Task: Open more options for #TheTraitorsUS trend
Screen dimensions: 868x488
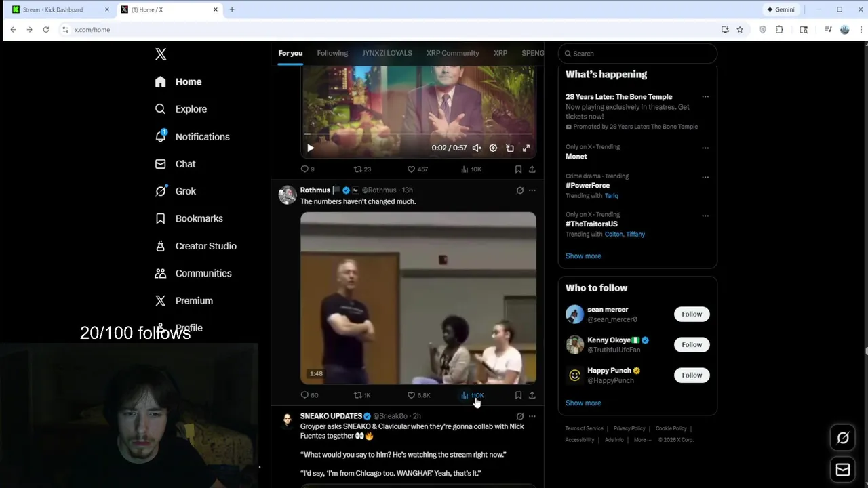Action: click(x=705, y=216)
